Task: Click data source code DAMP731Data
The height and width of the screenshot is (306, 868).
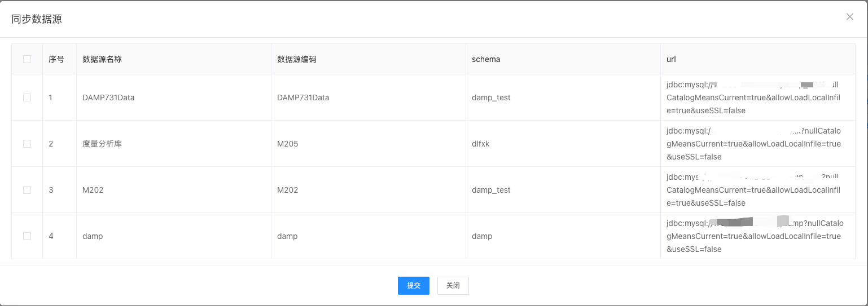Action: tap(303, 97)
